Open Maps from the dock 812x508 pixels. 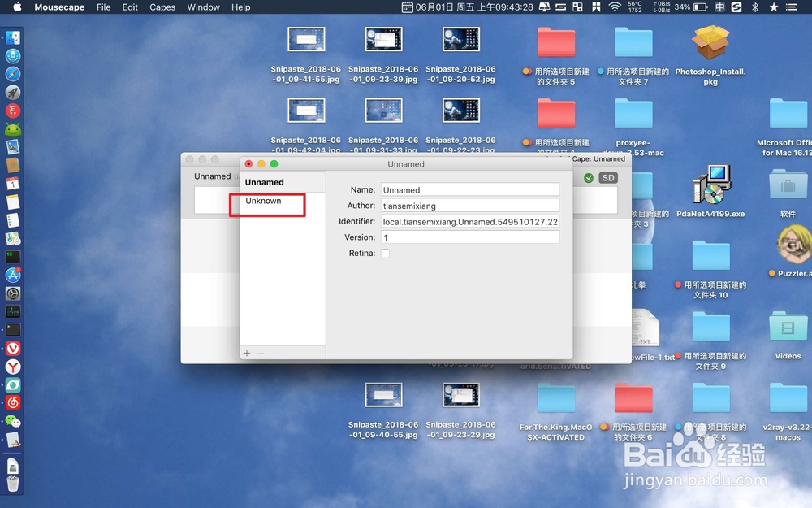point(13,238)
